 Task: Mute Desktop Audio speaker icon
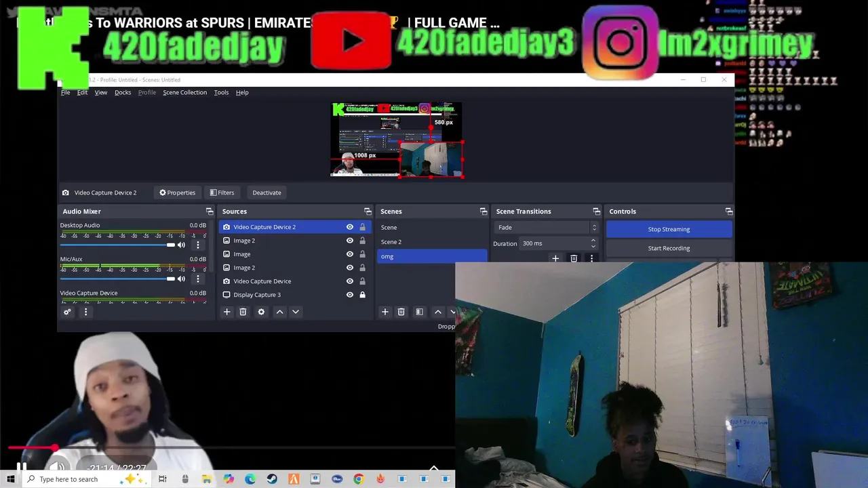click(x=181, y=245)
